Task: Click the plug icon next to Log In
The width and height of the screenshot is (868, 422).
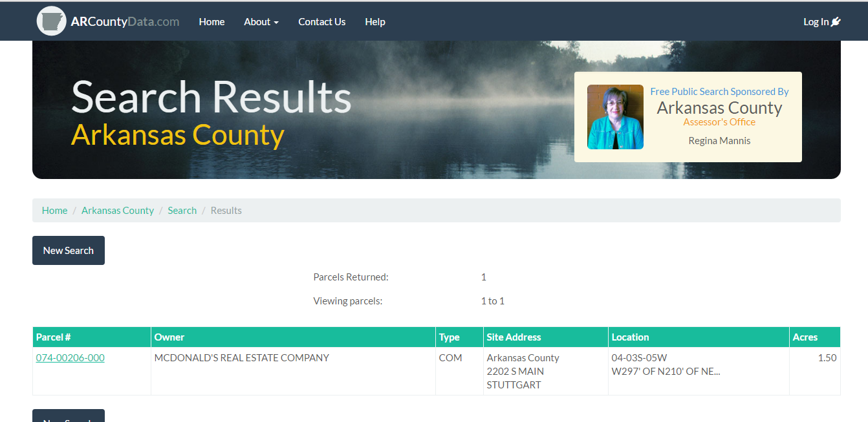Action: (834, 21)
